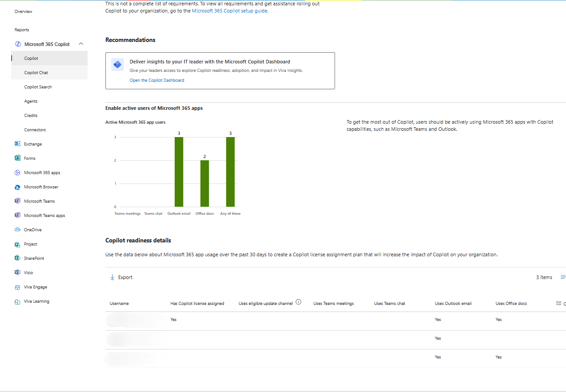Sort by Has Copilot license assigned column

point(197,304)
